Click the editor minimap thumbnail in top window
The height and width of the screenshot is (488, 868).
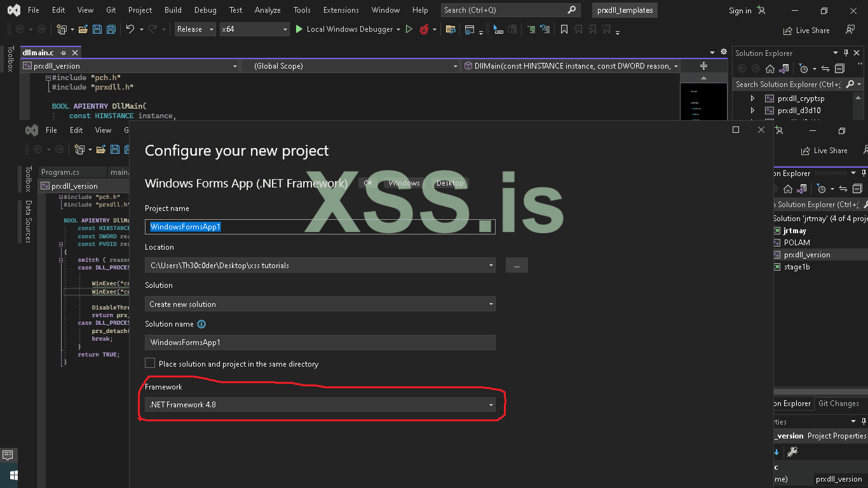coord(703,100)
